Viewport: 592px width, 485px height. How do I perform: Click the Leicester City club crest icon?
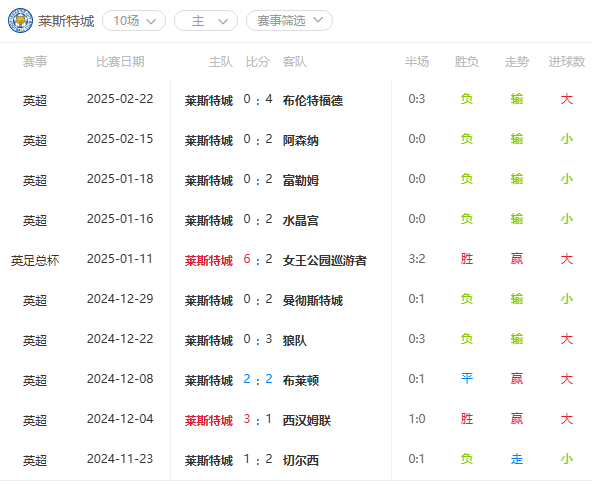20,20
